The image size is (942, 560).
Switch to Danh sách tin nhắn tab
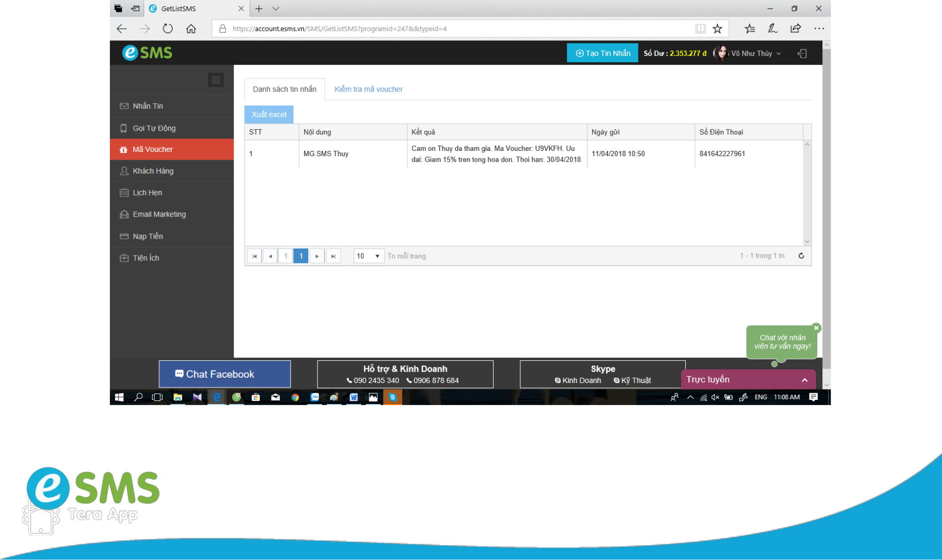click(285, 89)
